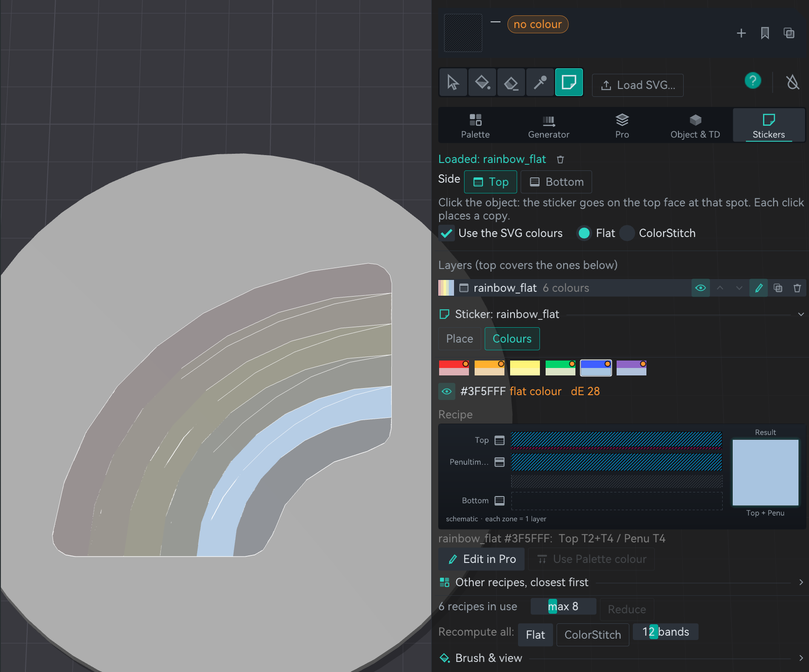Choose Bottom side
This screenshot has width=809, height=672.
point(556,182)
